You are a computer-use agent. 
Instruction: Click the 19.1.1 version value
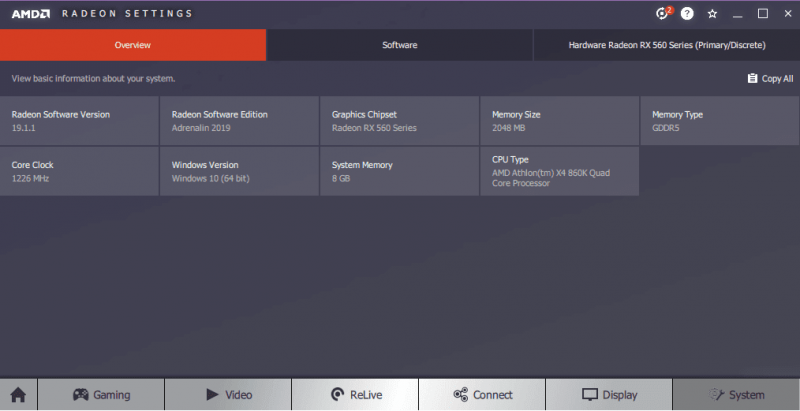point(23,128)
